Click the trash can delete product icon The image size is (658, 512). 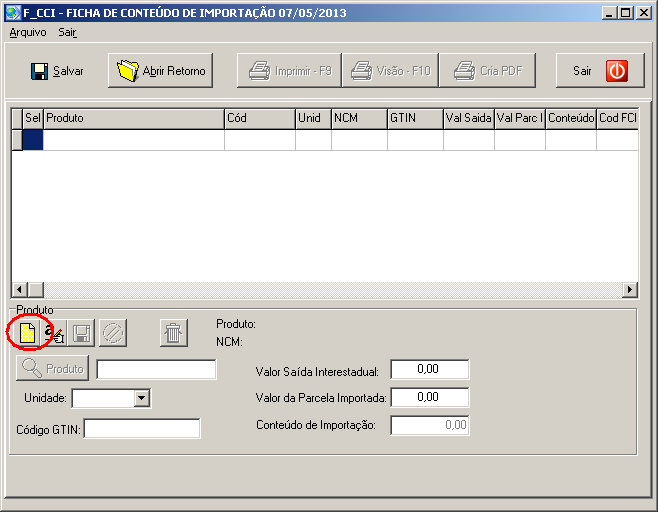click(173, 333)
